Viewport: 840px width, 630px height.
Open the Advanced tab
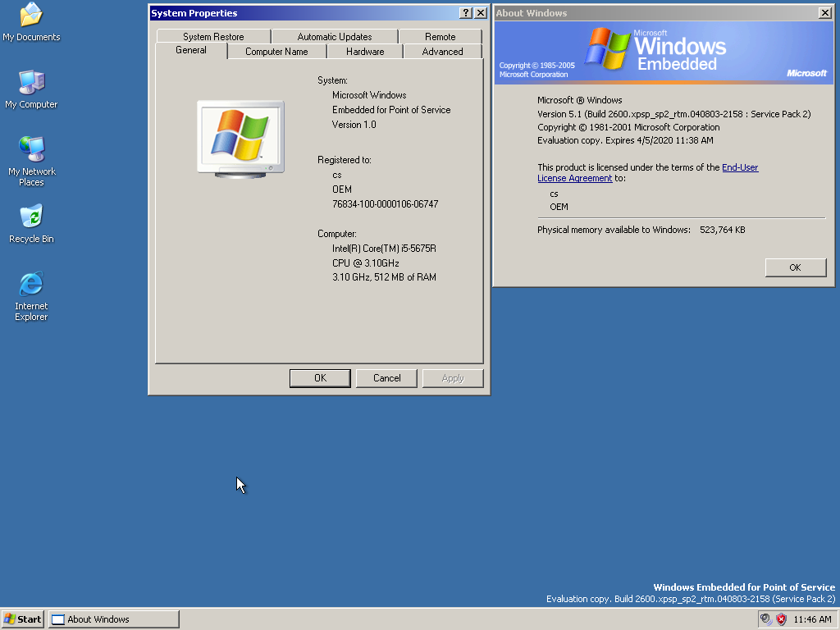pyautogui.click(x=442, y=52)
